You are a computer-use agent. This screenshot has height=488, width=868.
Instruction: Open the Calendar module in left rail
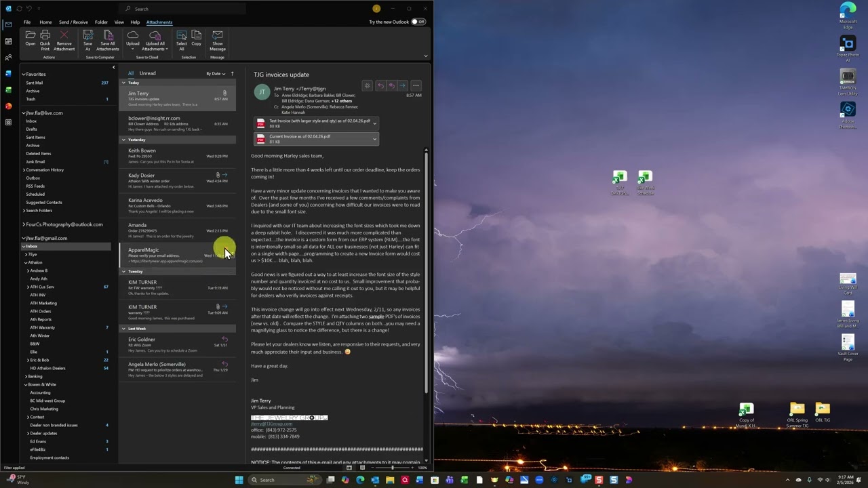click(x=8, y=41)
